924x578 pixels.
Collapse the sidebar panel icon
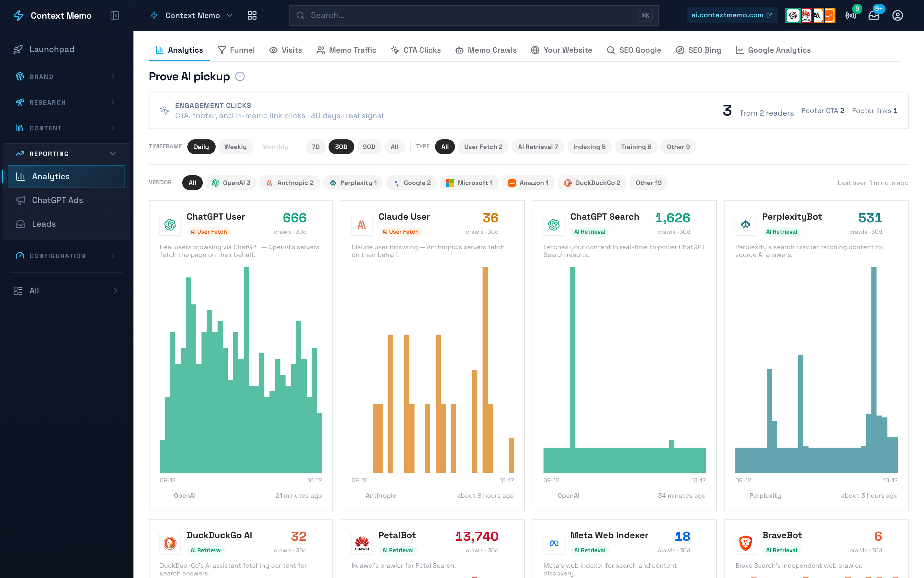115,15
